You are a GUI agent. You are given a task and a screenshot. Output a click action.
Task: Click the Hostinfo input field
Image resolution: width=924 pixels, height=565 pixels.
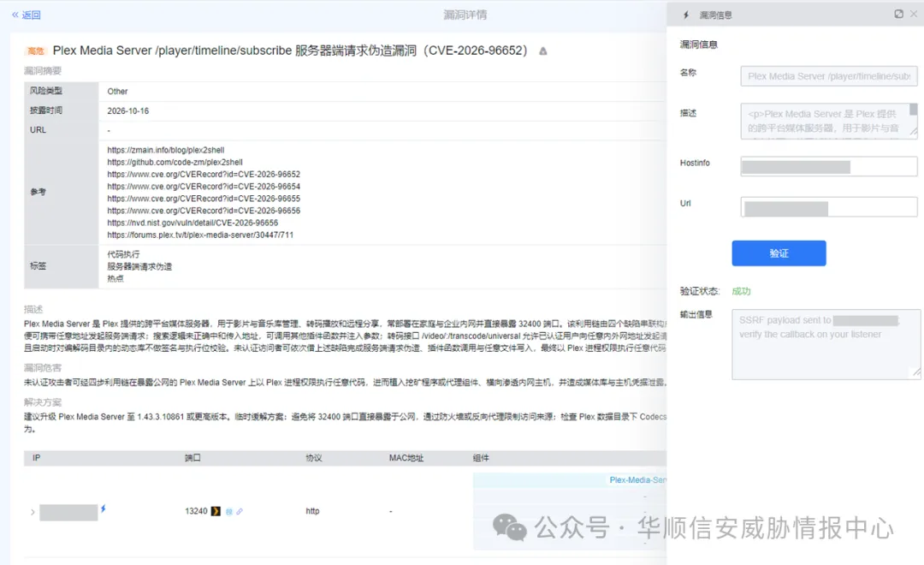pyautogui.click(x=828, y=166)
